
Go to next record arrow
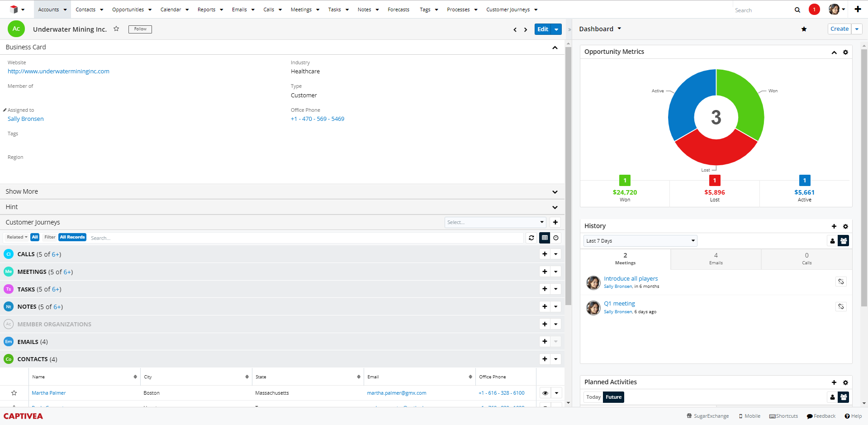tap(526, 29)
